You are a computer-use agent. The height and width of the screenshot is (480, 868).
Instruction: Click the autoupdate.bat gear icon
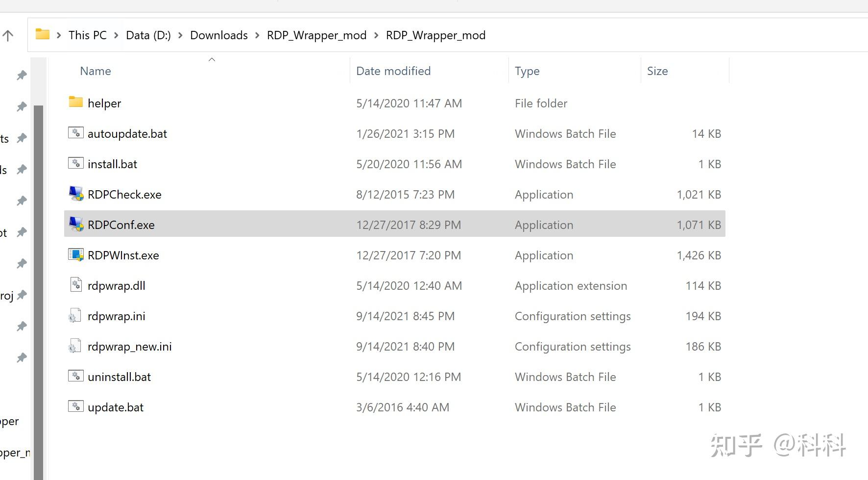(75, 133)
